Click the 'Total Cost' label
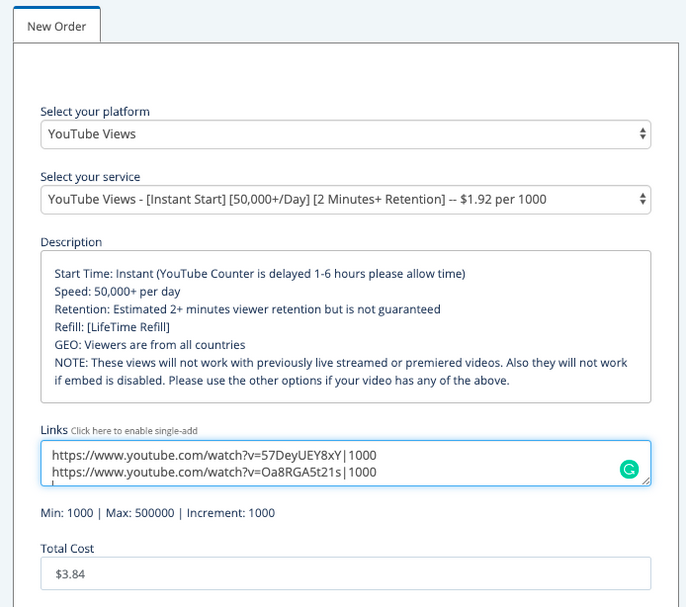Screen dimensions: 686x607 [67, 549]
